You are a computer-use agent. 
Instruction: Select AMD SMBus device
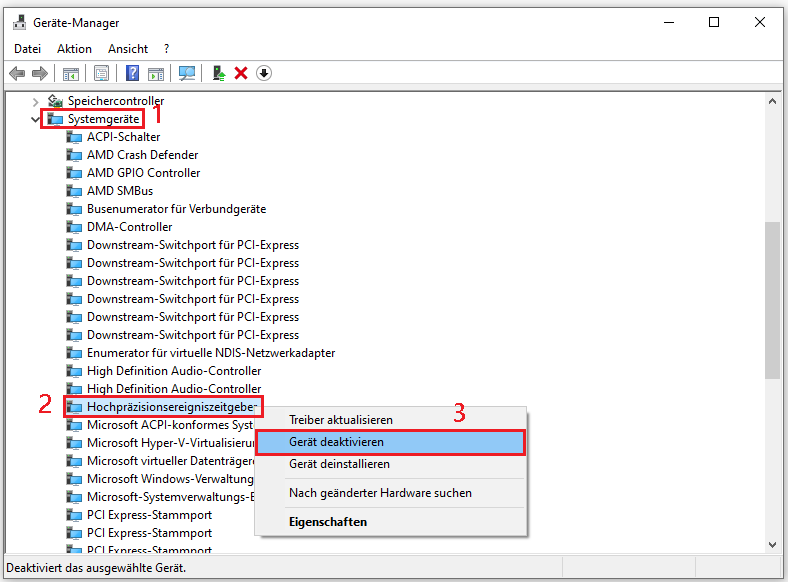click(120, 191)
